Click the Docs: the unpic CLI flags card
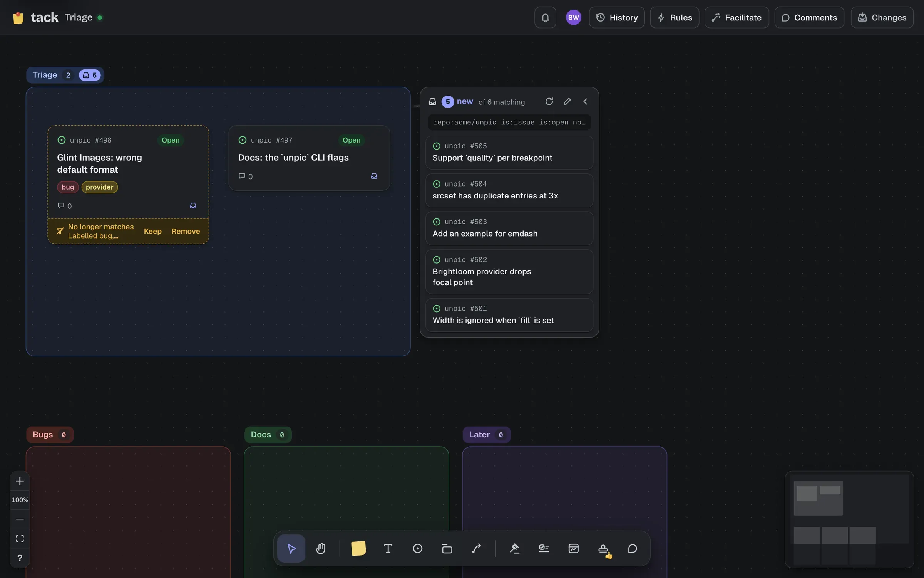This screenshot has width=924, height=578. point(309,158)
